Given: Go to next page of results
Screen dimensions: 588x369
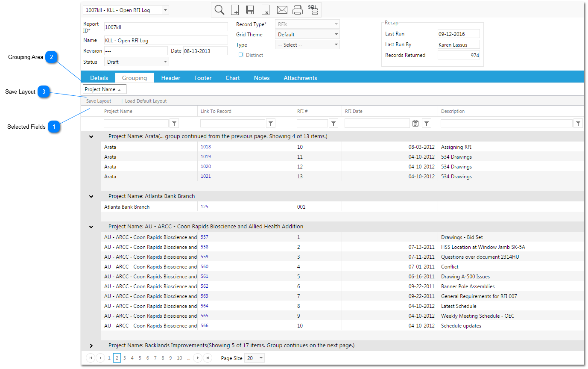Looking at the screenshot, I should (x=198, y=358).
